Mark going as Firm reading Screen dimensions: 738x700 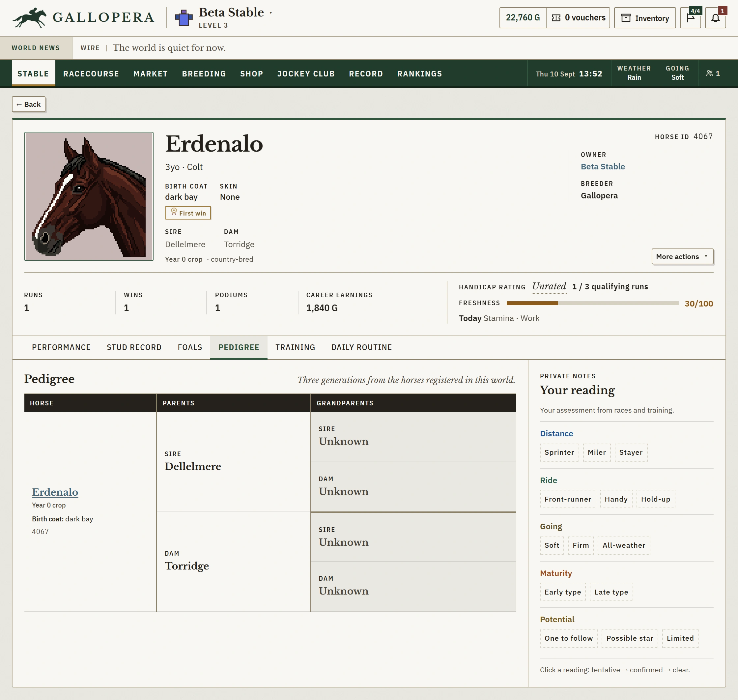coord(581,545)
